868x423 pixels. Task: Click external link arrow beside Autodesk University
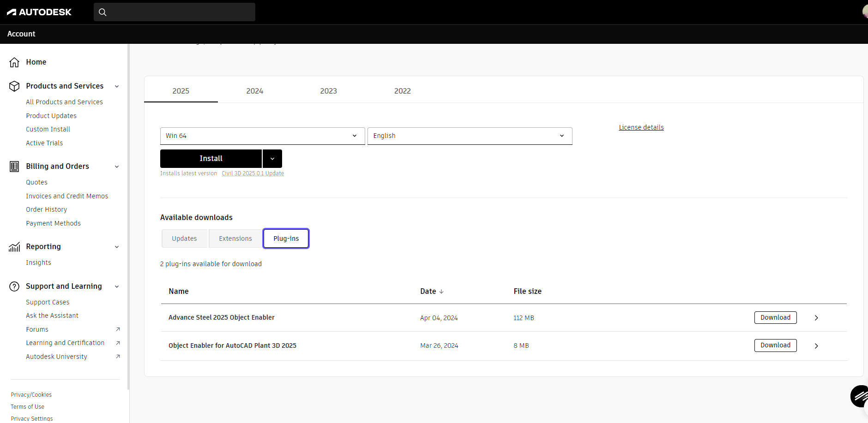pos(118,357)
